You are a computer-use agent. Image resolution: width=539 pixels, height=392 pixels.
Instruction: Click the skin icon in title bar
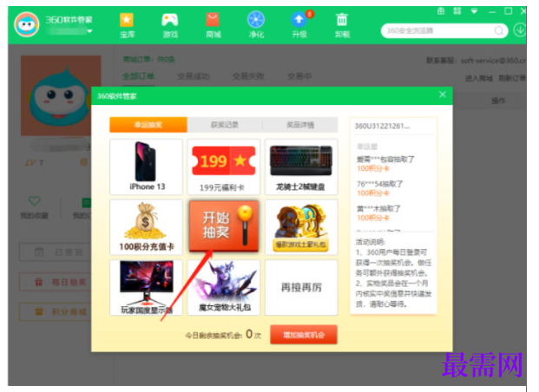tap(441, 11)
